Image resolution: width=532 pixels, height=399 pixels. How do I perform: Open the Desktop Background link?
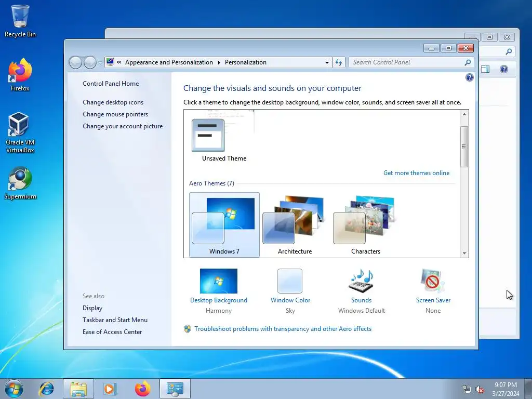219,300
